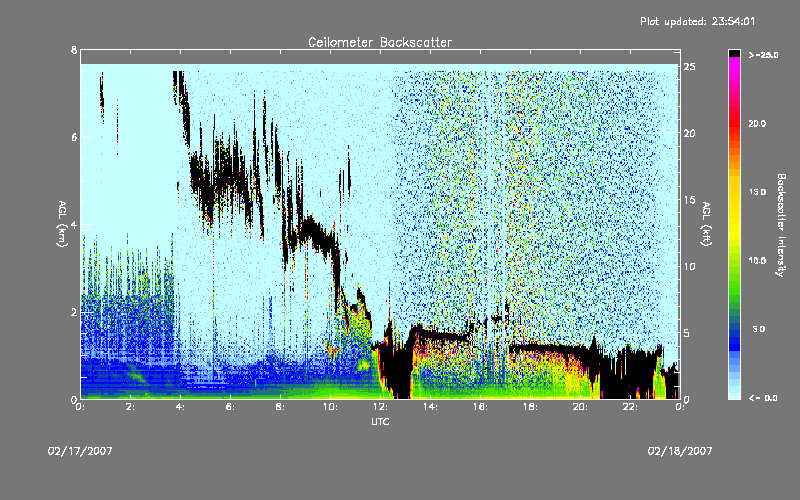
Task: Click the 8 km tick label on left axis
Action: 74,50
